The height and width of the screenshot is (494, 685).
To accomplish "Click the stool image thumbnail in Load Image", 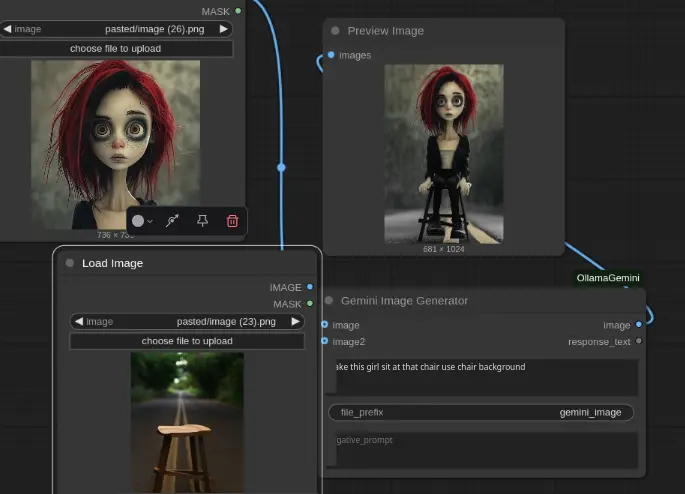I will (x=186, y=420).
